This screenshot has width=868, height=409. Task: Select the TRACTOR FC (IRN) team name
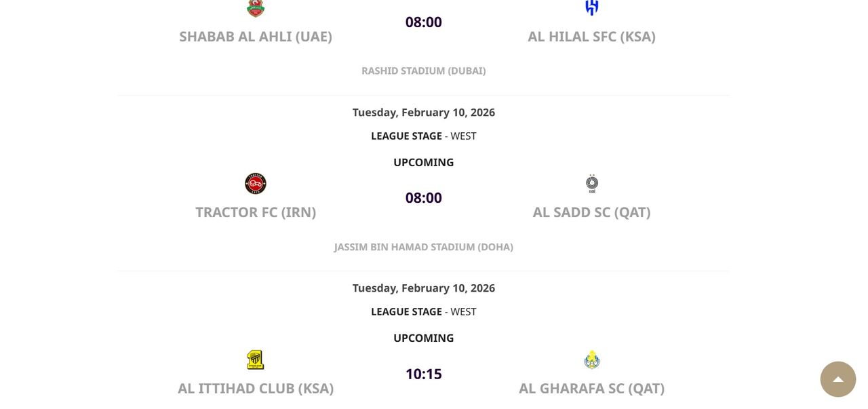point(256,212)
